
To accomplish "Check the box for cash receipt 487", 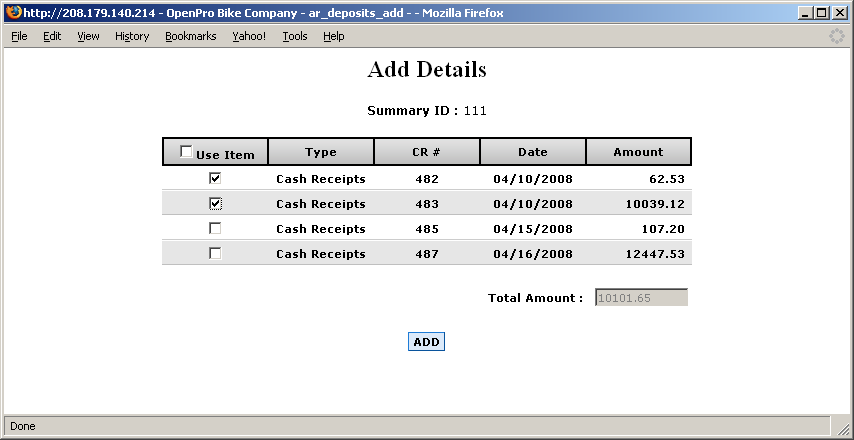I will pyautogui.click(x=215, y=253).
